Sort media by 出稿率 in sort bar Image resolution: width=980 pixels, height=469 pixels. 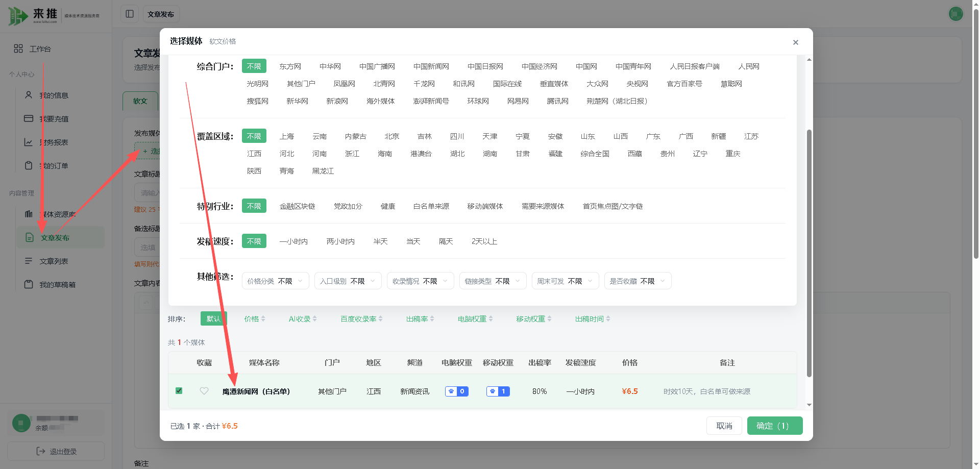[420, 319]
